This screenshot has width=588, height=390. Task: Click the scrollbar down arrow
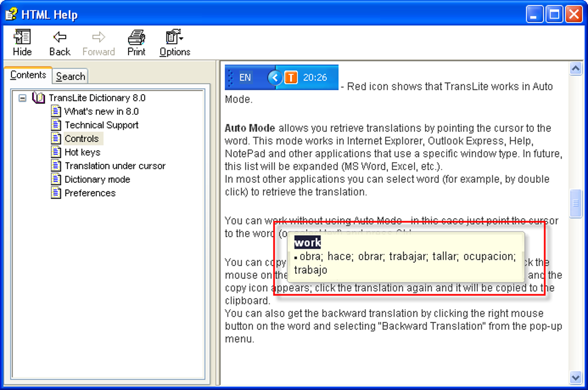click(x=576, y=377)
